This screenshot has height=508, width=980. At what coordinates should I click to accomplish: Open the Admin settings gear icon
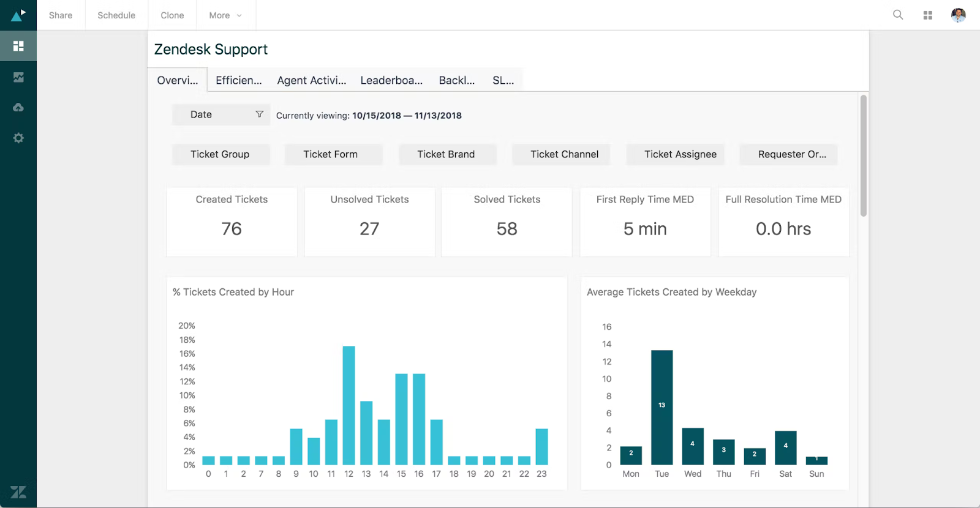click(x=18, y=138)
